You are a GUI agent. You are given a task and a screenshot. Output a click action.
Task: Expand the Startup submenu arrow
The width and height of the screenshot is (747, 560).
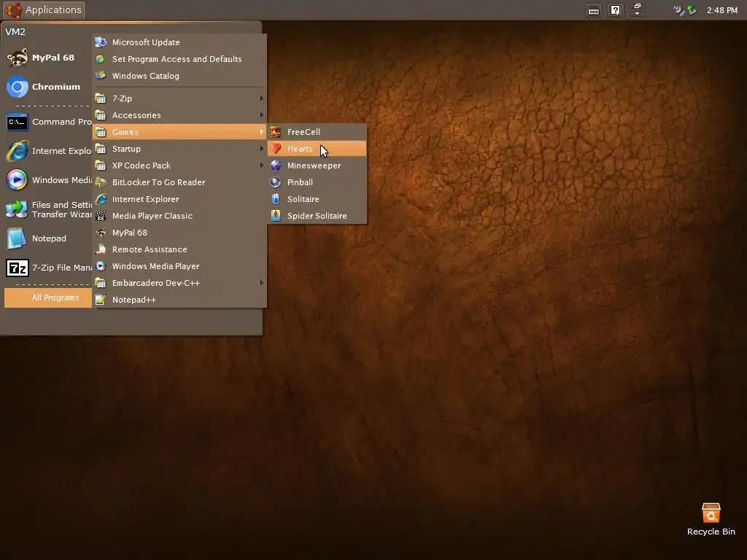click(261, 149)
